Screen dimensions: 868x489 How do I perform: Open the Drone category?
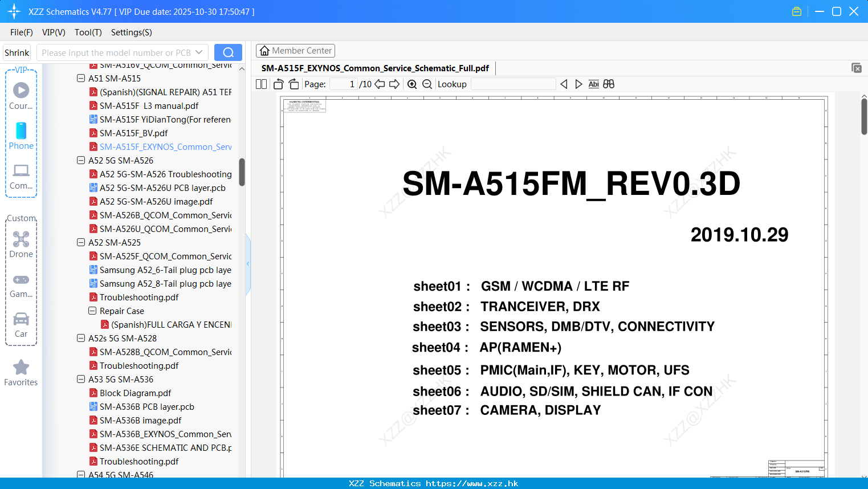(21, 244)
